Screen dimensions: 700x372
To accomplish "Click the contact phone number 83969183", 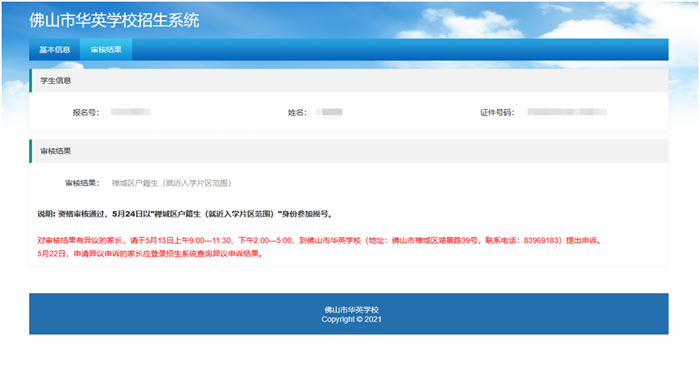I will (x=541, y=241).
